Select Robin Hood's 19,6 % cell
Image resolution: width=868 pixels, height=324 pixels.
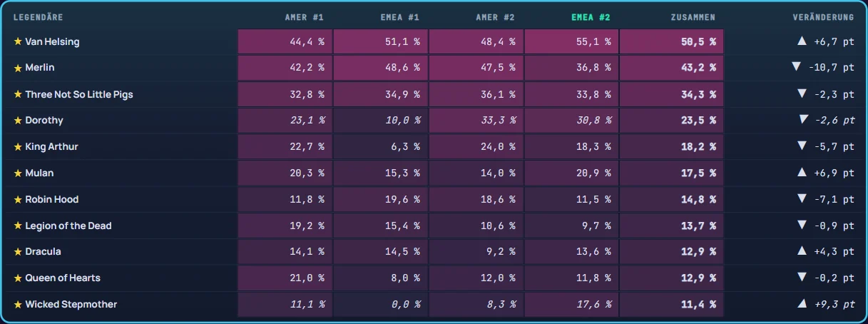[381, 199]
